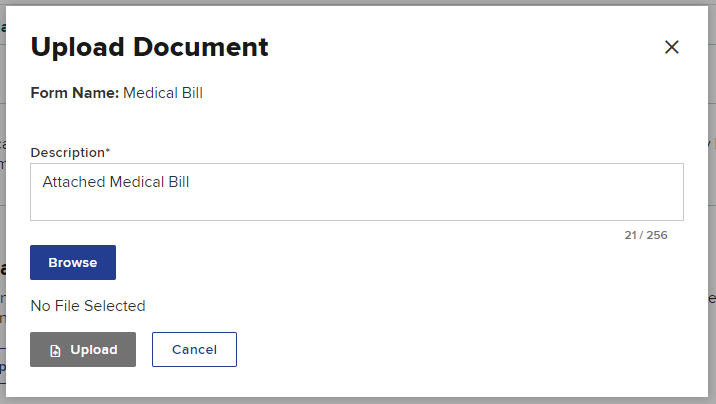Screen dimensions: 716x404
Task: Cancel the document upload
Action: (x=194, y=350)
